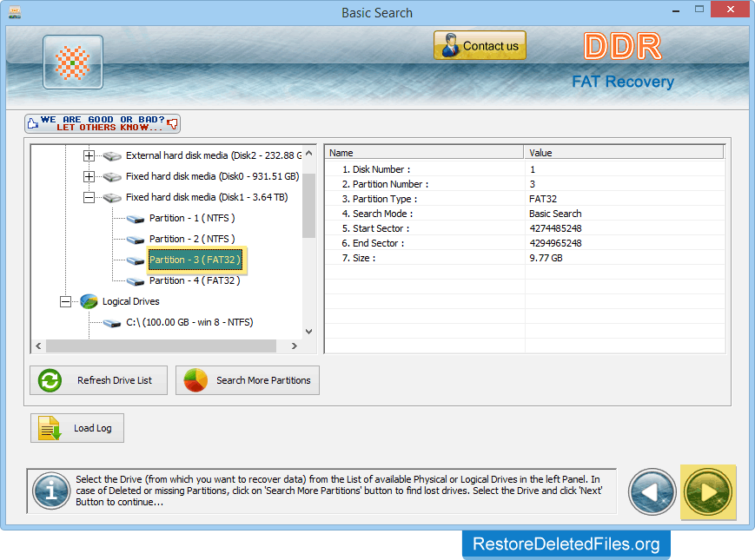Viewport: 755px width, 560px height.
Task: Click the Partition 2 drive icon
Action: tap(136, 240)
